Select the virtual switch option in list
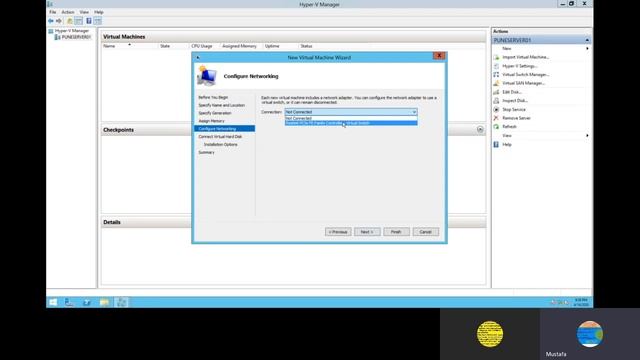Viewport: 640px width, 360px height. coord(351,123)
